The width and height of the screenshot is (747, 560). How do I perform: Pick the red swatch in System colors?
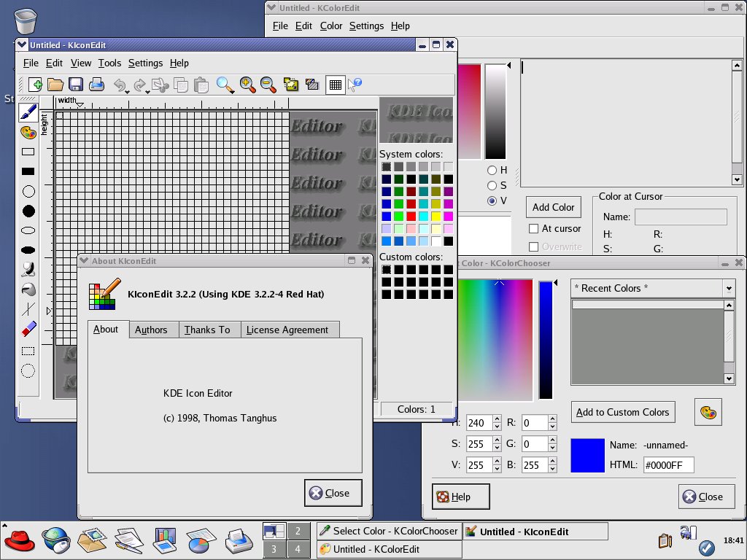411,217
